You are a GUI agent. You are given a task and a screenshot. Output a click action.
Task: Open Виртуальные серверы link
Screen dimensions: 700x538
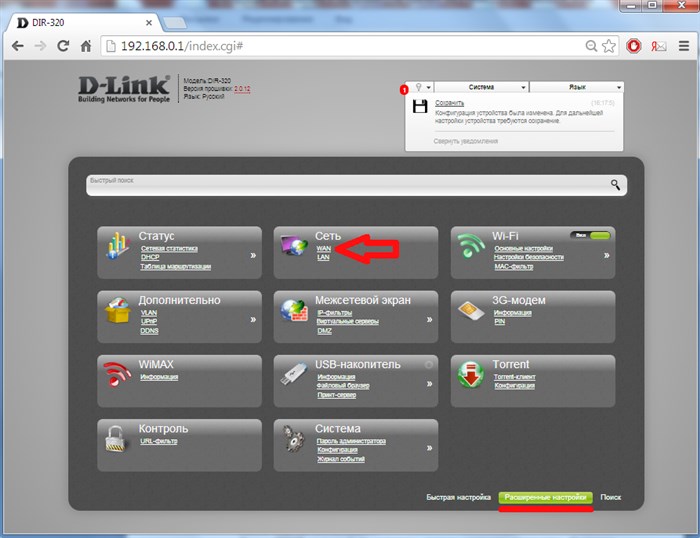348,322
